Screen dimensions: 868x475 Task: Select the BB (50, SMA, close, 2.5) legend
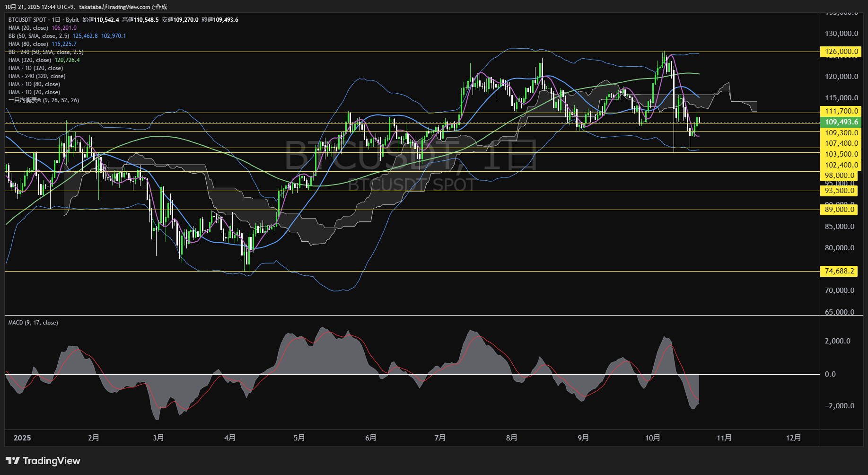[x=38, y=36]
